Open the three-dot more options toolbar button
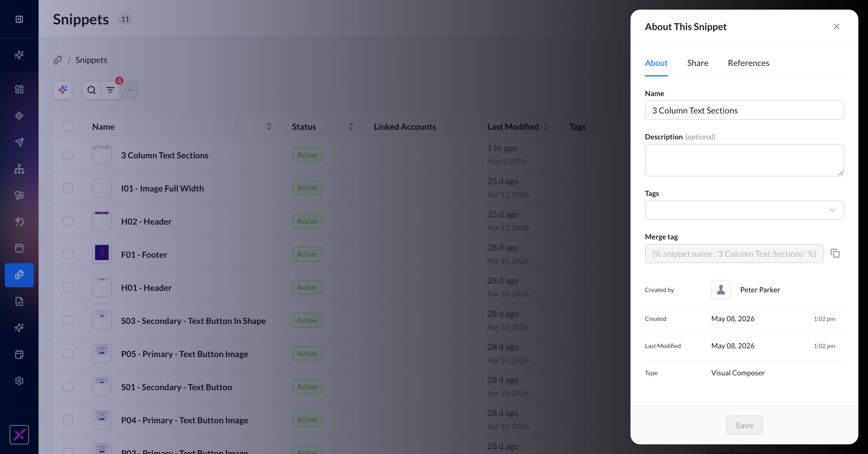The height and width of the screenshot is (454, 868). 129,90
